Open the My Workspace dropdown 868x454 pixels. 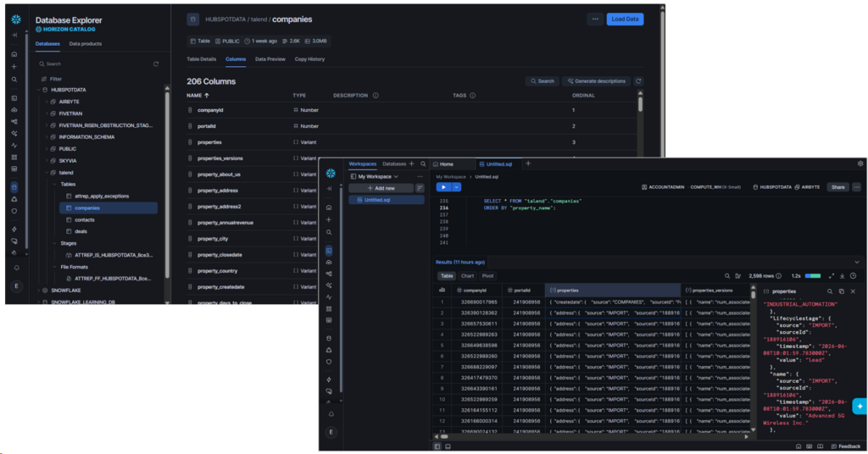[375, 177]
